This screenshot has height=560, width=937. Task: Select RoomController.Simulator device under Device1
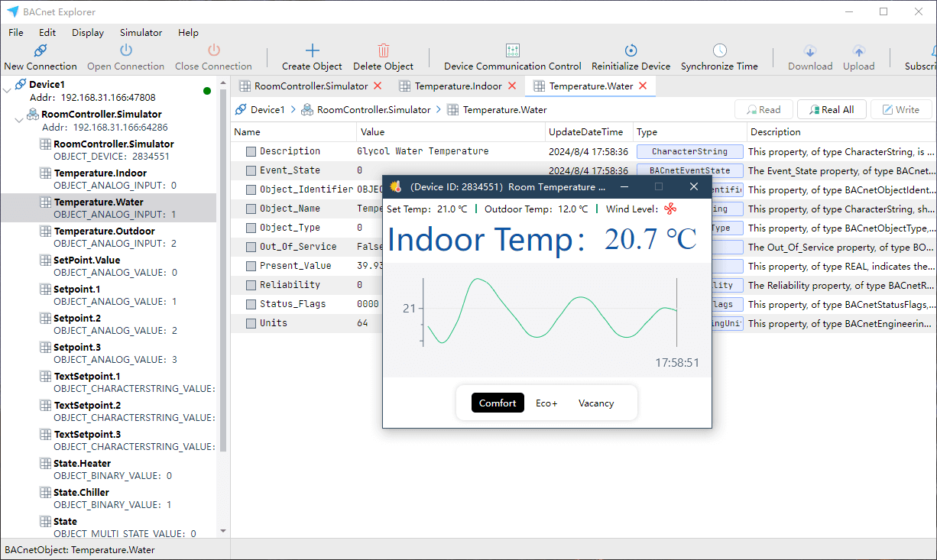coord(101,114)
